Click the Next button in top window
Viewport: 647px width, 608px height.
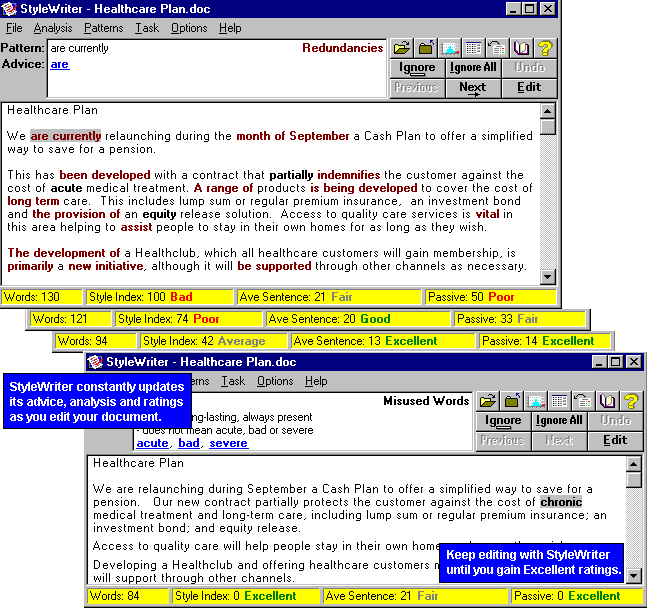pyautogui.click(x=473, y=88)
